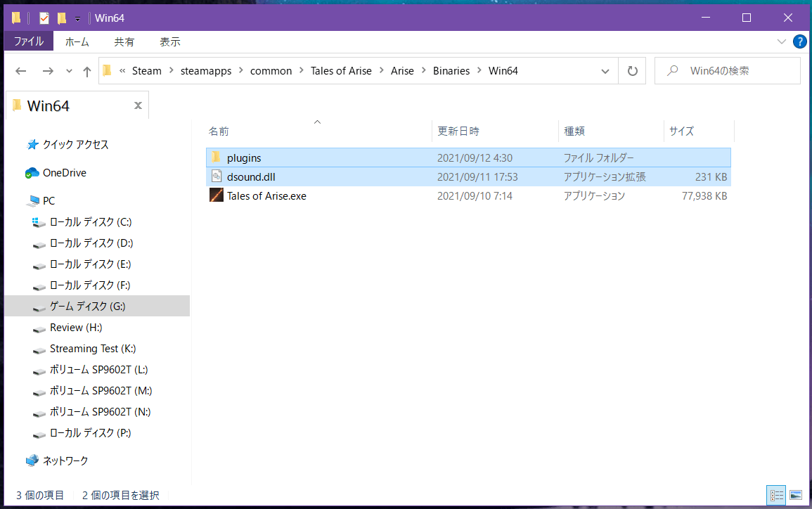The width and height of the screenshot is (812, 509).
Task: Show hidden breadcrumb path with « chevron
Action: coord(122,70)
